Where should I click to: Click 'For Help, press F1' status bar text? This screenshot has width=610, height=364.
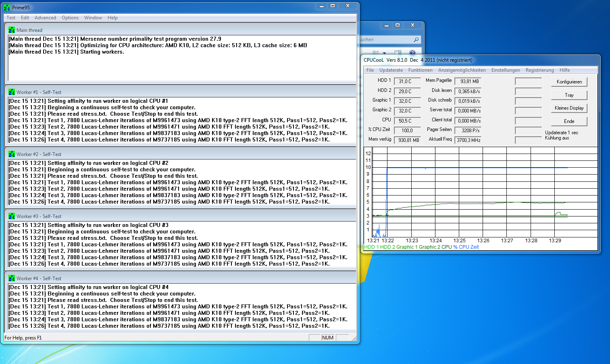point(23,338)
